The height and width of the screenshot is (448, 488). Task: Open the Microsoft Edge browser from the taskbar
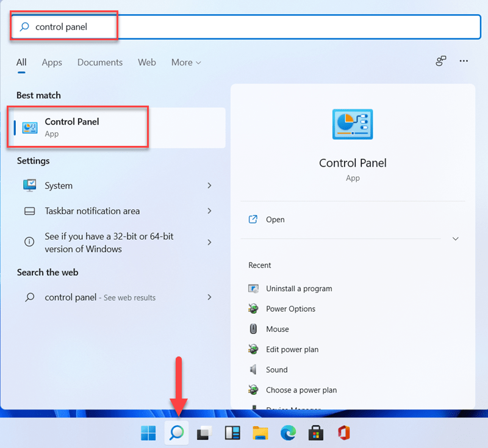click(288, 433)
